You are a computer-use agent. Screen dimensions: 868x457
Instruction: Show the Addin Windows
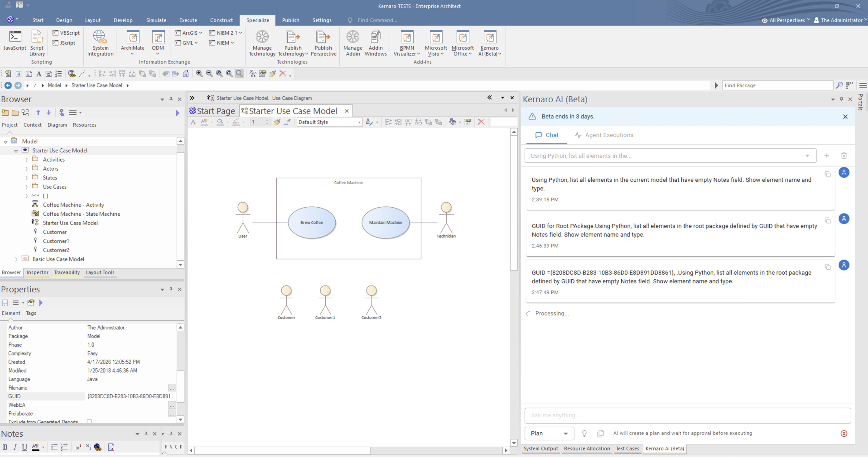[x=375, y=43]
